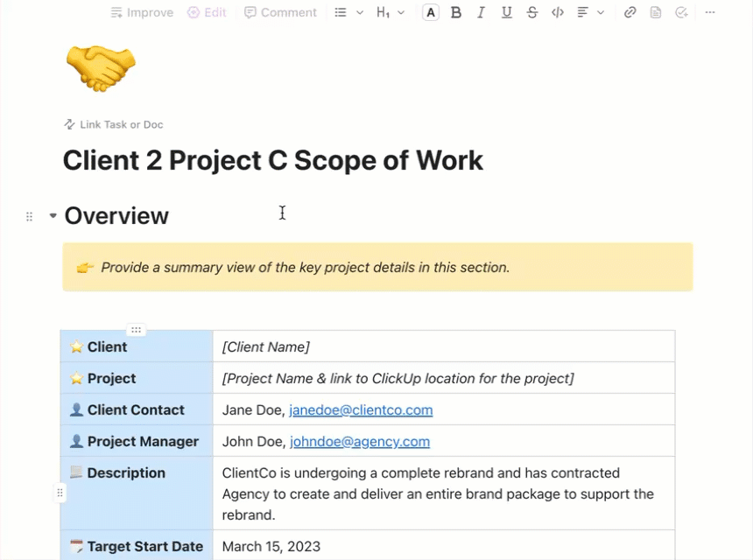Click the drag handle above the table
The image size is (753, 560).
136,330
